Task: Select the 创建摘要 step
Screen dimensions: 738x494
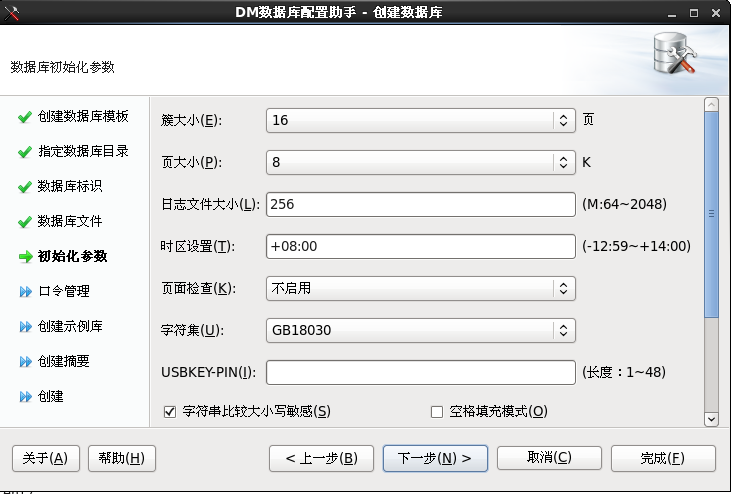Action: pyautogui.click(x=64, y=361)
